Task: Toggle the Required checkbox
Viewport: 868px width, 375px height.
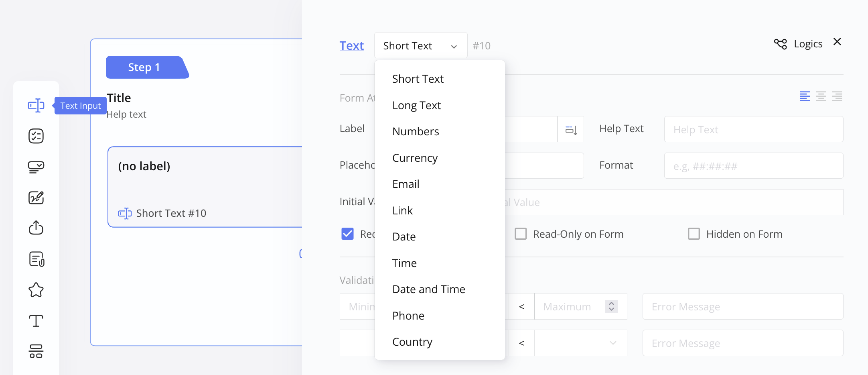Action: [x=347, y=234]
